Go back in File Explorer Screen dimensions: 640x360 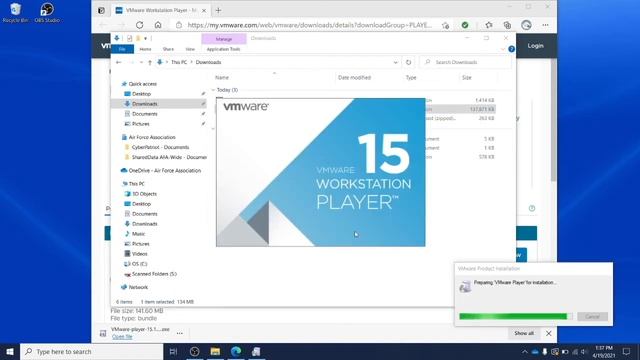click(118, 62)
